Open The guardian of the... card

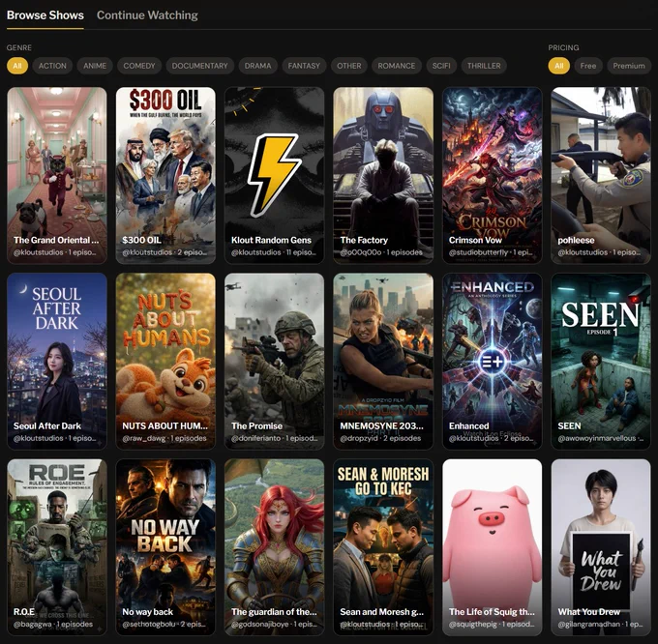[274, 547]
